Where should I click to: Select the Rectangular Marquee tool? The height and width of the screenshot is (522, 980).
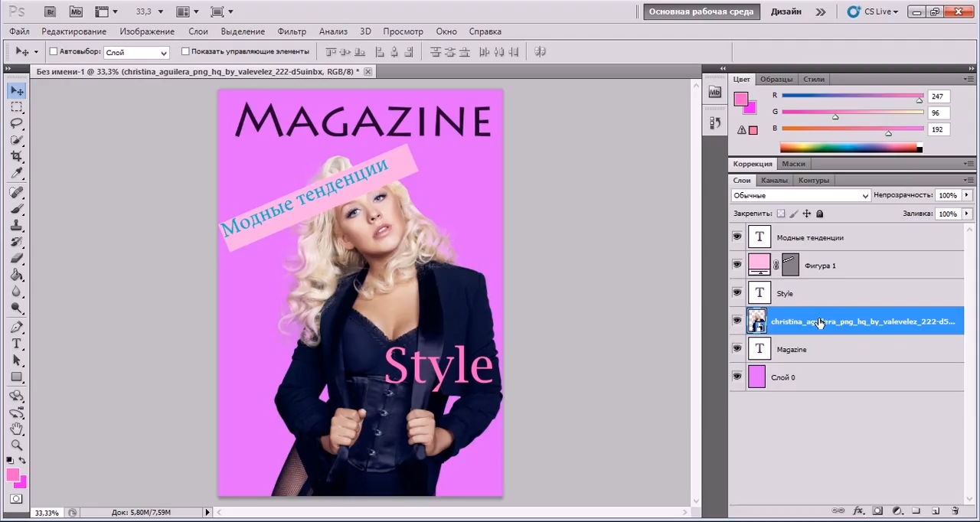[x=16, y=107]
